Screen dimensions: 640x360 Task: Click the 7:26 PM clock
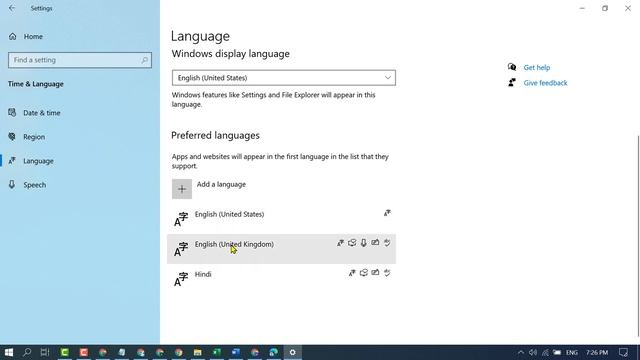tap(597, 352)
